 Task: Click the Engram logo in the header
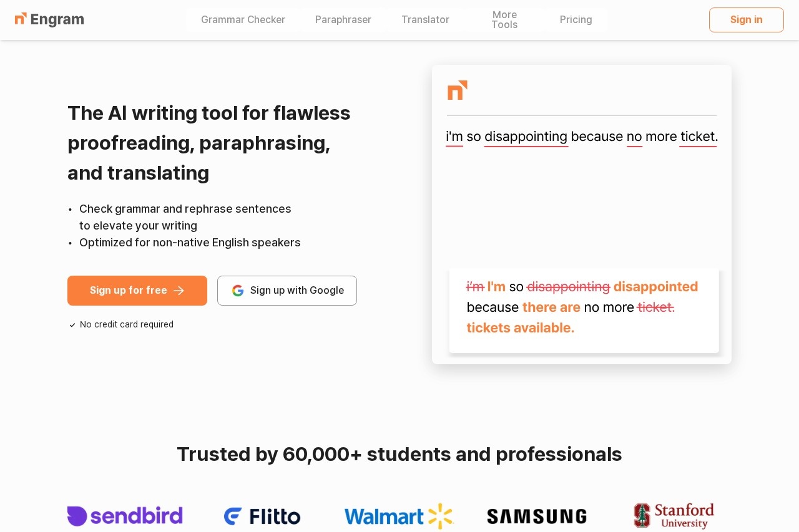tap(49, 19)
